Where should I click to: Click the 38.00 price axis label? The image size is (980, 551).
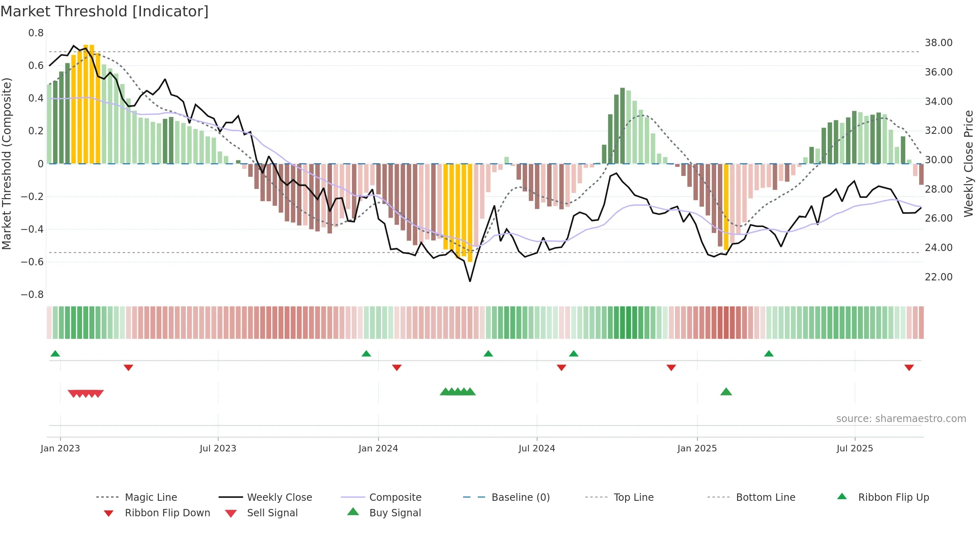click(x=939, y=43)
